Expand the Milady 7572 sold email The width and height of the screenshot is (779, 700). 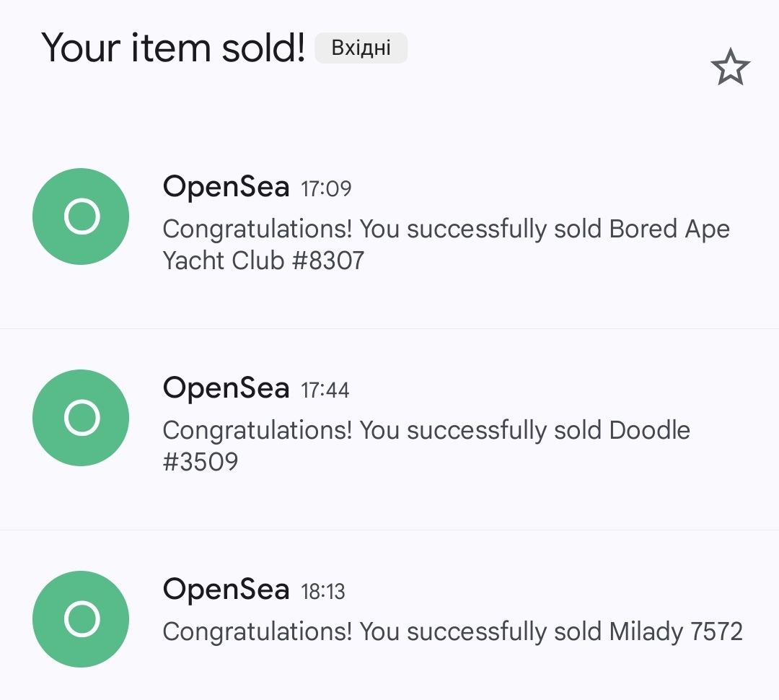389,616
